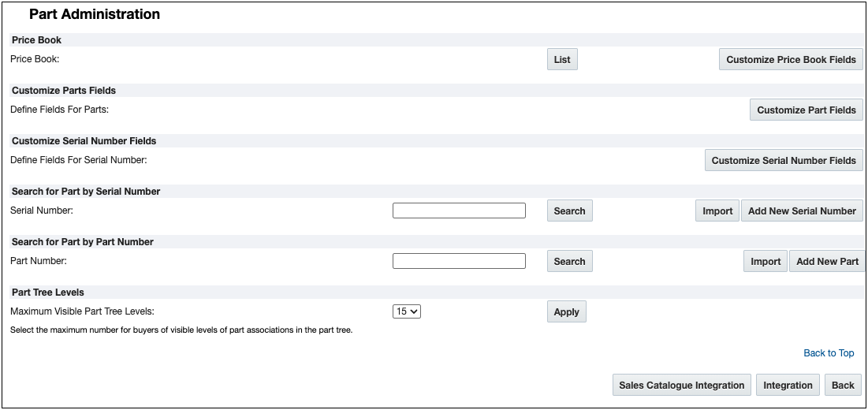The image size is (868, 410).
Task: Go back using the Back button
Action: pyautogui.click(x=843, y=385)
